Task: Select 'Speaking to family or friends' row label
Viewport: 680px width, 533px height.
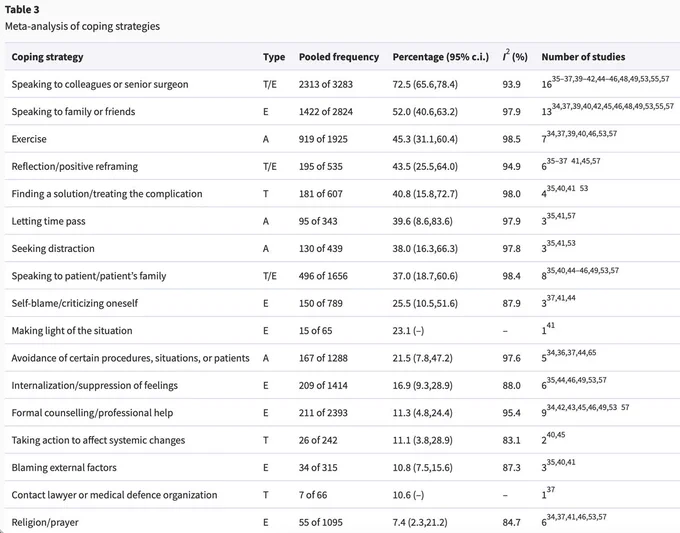Action: (73, 111)
